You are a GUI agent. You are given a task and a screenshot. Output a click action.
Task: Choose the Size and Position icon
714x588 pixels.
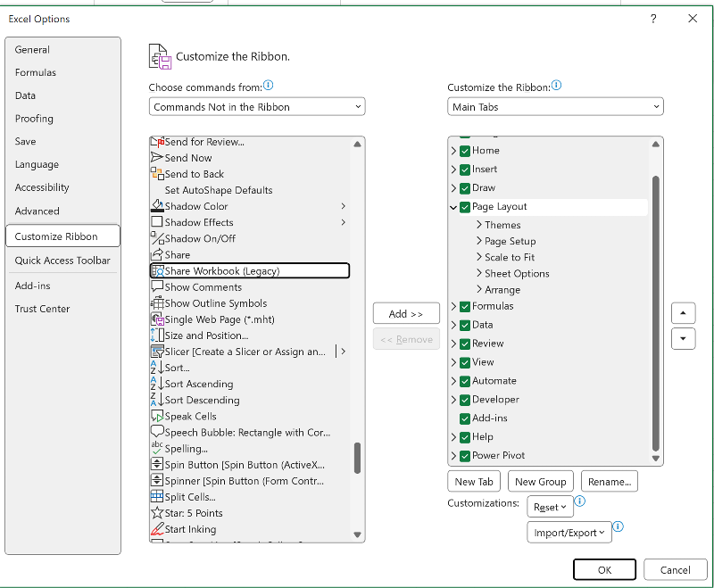point(157,335)
